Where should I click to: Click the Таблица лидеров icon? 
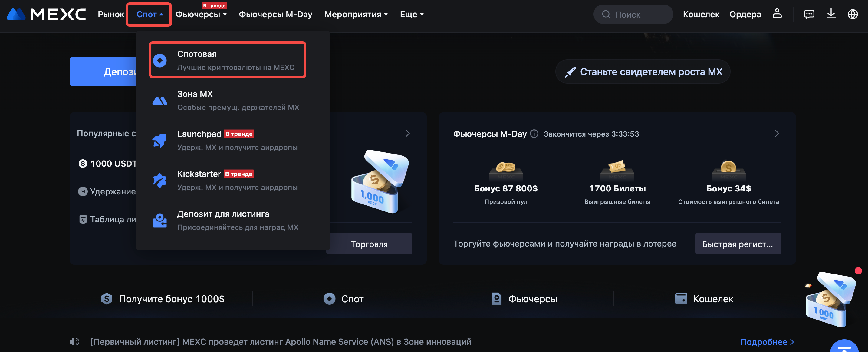pyautogui.click(x=83, y=219)
